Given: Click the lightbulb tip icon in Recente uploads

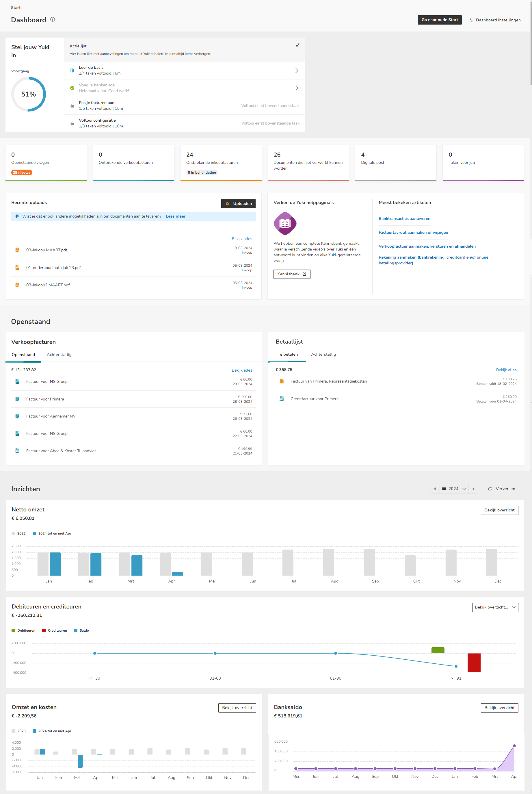Looking at the screenshot, I should pyautogui.click(x=17, y=216).
